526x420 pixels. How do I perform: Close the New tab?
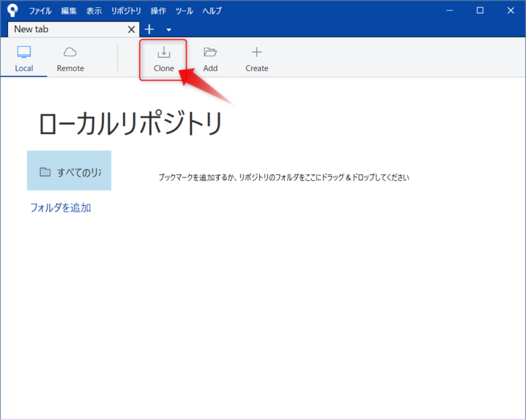point(131,30)
